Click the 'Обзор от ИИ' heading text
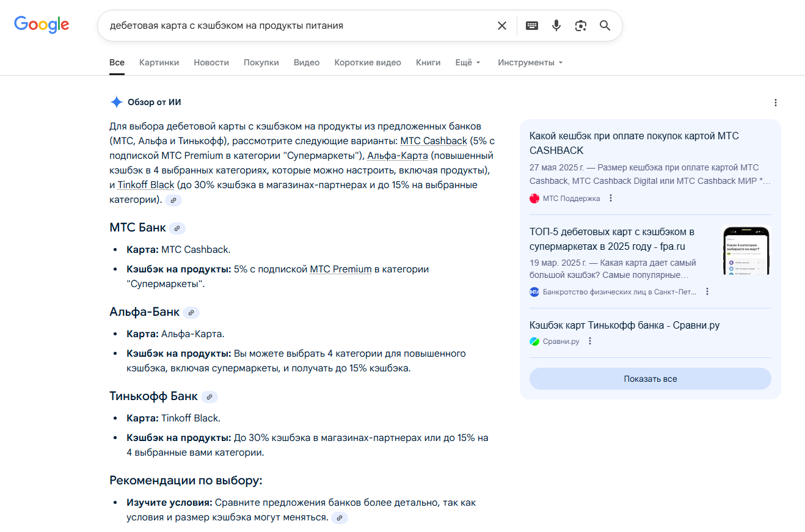Viewport: 805px width, 532px height. (155, 102)
